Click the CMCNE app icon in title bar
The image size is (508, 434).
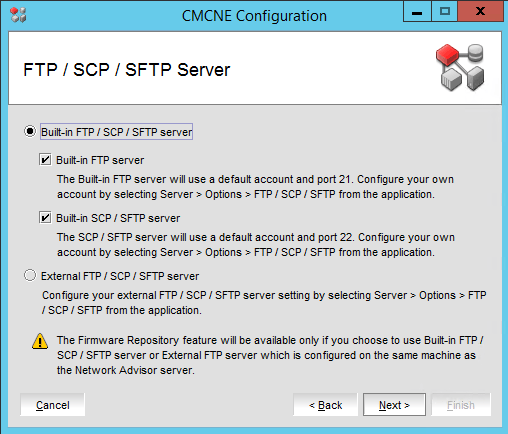(x=18, y=15)
